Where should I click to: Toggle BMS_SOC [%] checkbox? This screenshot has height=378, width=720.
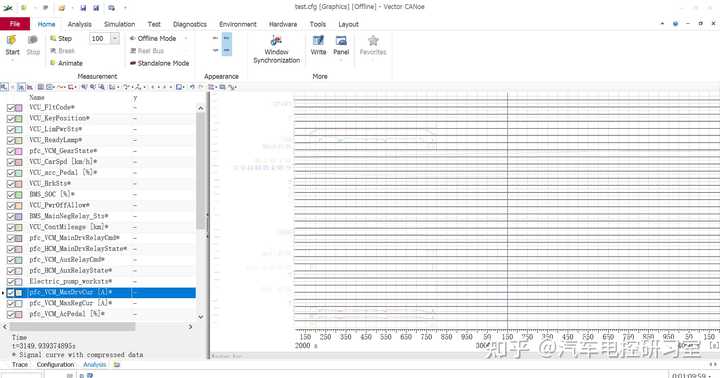click(11, 195)
